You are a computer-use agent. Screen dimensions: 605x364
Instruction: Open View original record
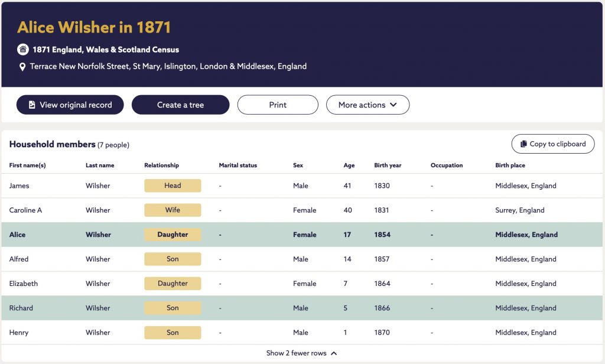click(x=70, y=105)
